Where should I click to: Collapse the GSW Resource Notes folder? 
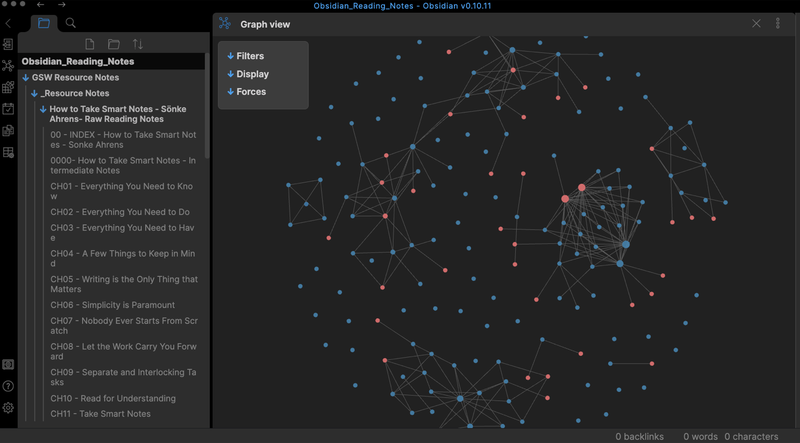tap(26, 78)
